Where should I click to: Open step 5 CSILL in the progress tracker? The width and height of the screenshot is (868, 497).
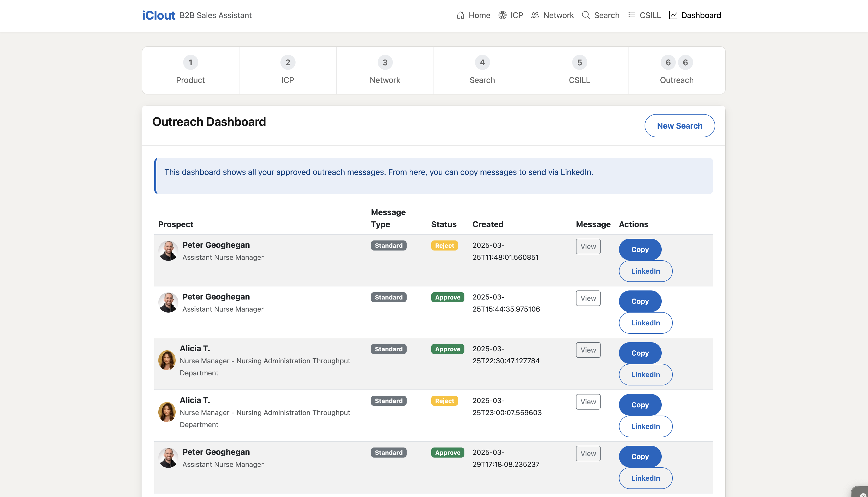579,70
